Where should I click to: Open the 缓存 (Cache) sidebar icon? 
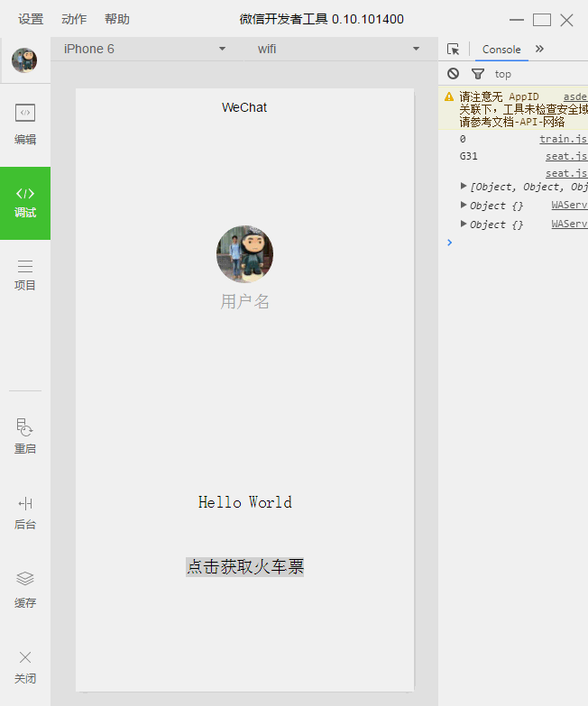coord(25,590)
